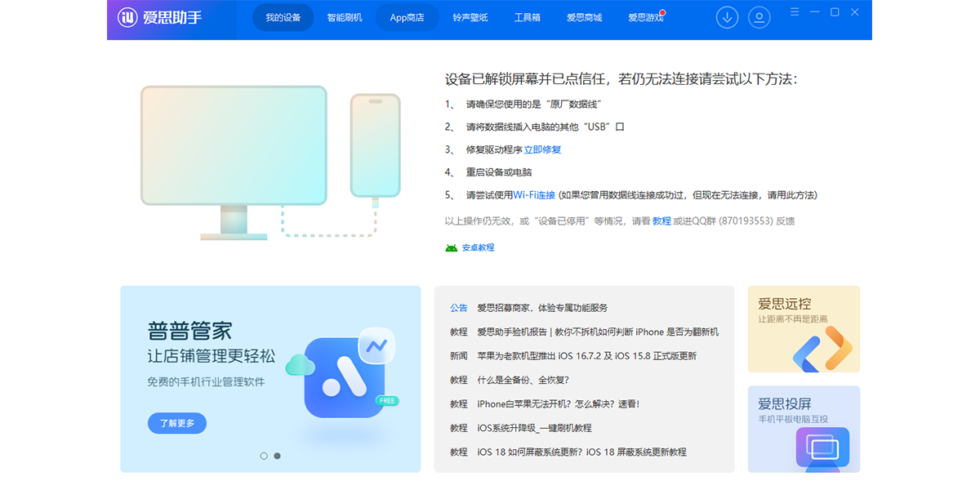Open the 安卓教程 link
980x490 pixels.
click(x=479, y=247)
